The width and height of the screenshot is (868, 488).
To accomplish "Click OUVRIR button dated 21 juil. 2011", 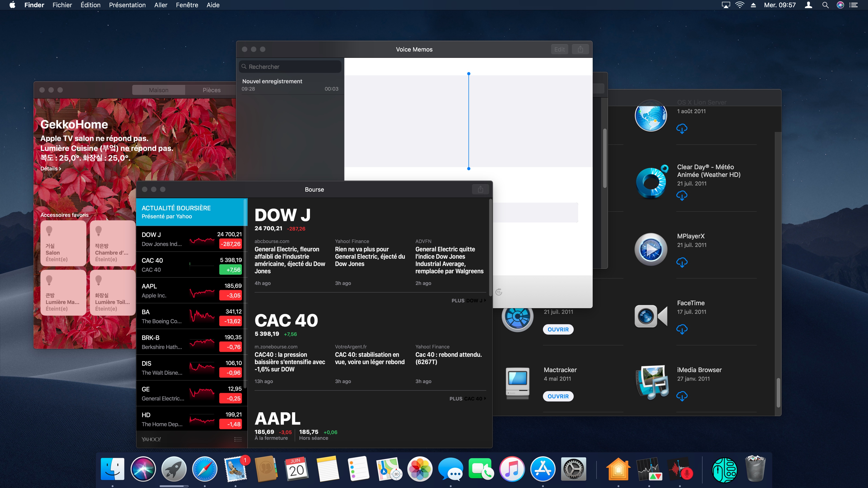I will pyautogui.click(x=558, y=329).
